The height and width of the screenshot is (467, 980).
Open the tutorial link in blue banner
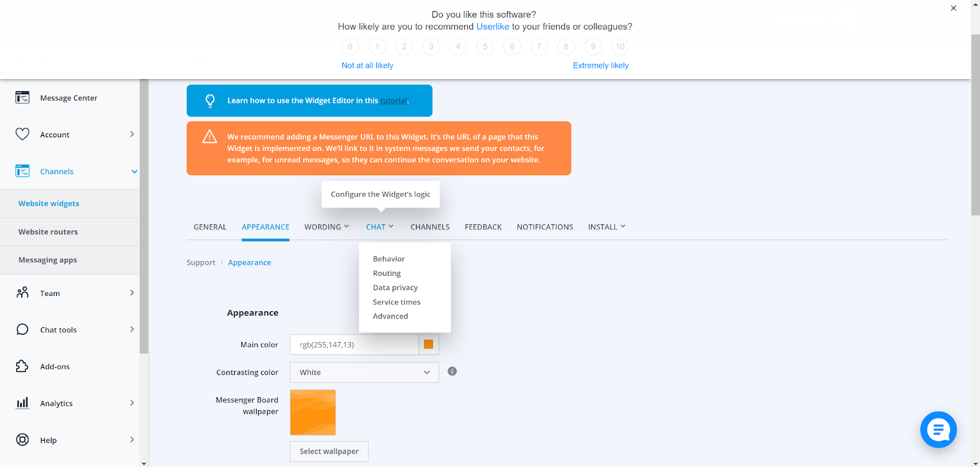(393, 101)
